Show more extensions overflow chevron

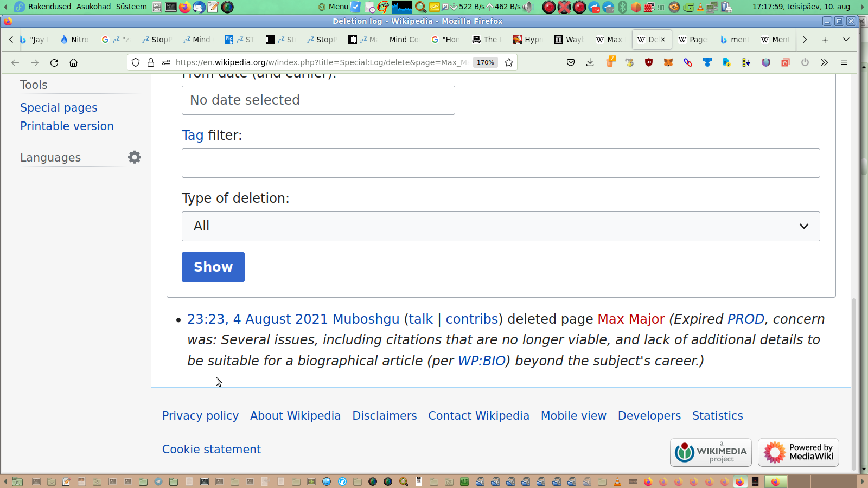tap(825, 62)
